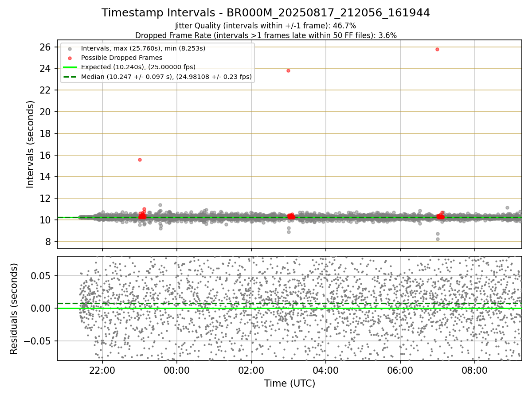Click the red dropped-frame cluster near 03:05
This screenshot has height=399, width=532.
tap(291, 216)
